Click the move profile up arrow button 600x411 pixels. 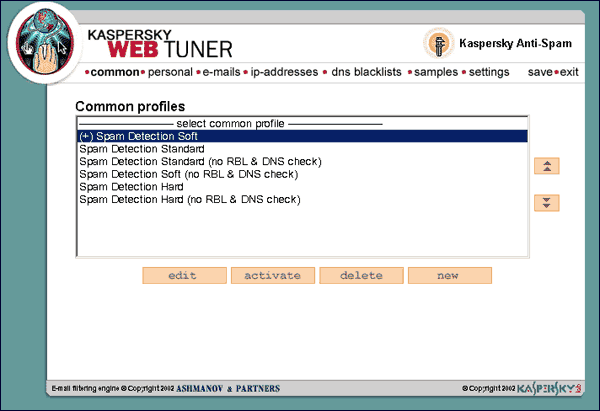tap(546, 166)
